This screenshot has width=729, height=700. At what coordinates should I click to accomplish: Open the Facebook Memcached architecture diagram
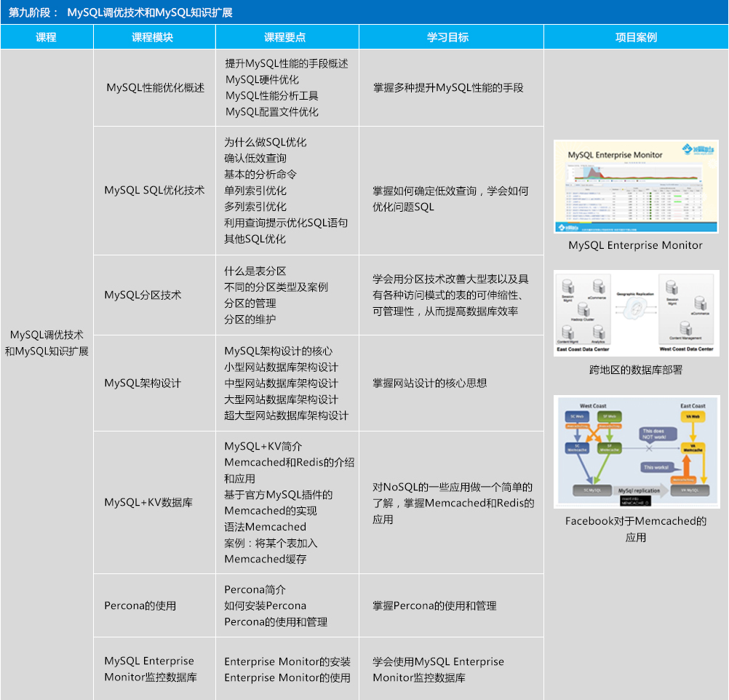pos(637,452)
